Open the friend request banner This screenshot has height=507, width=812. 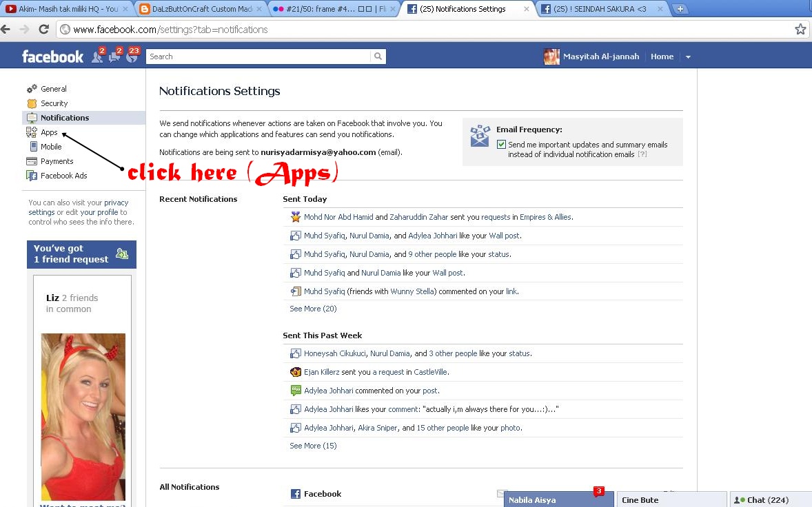click(82, 254)
